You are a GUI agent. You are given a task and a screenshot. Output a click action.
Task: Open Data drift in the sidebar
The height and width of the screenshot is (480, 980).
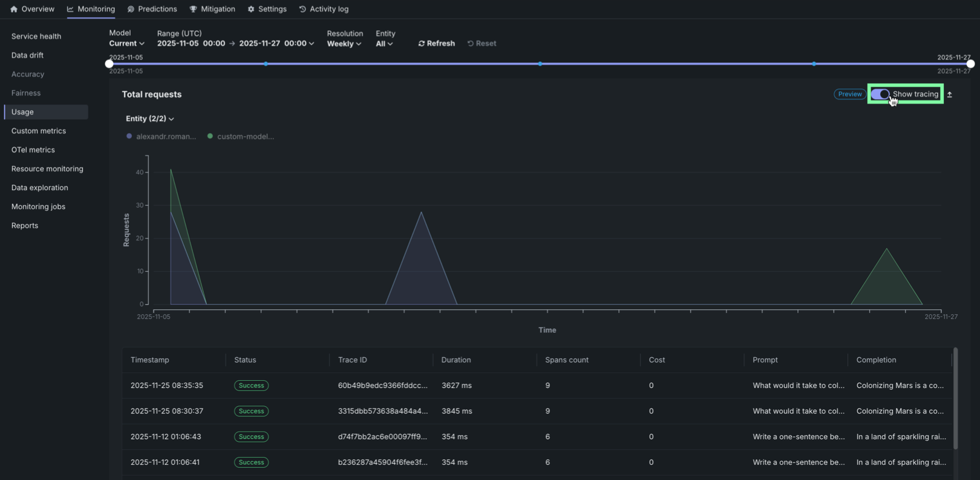[x=27, y=55]
